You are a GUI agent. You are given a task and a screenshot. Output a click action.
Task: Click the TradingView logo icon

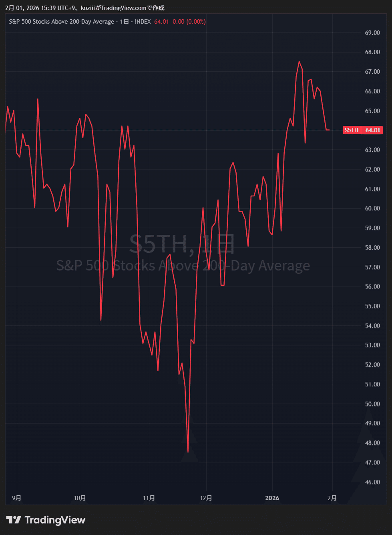click(x=14, y=520)
